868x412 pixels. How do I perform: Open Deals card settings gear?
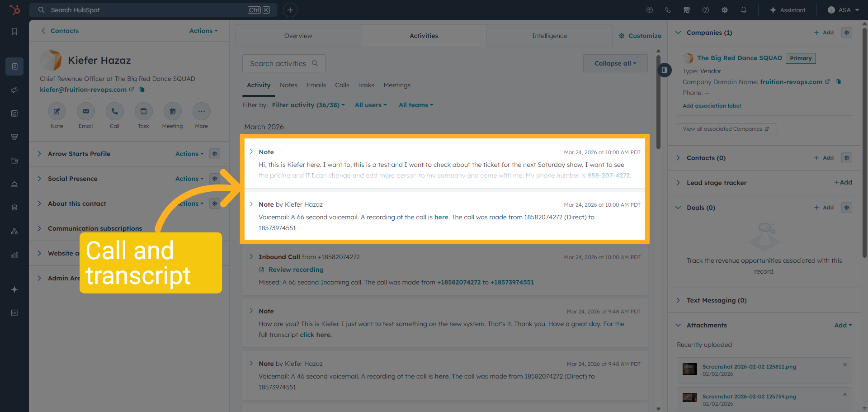[847, 208]
